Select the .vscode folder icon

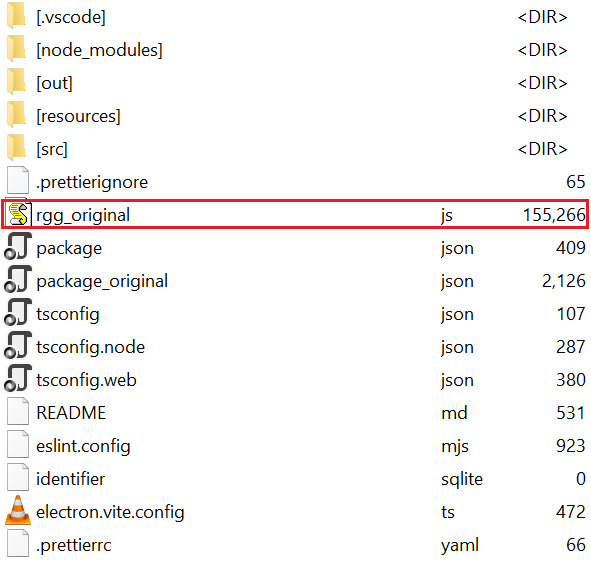16,16
